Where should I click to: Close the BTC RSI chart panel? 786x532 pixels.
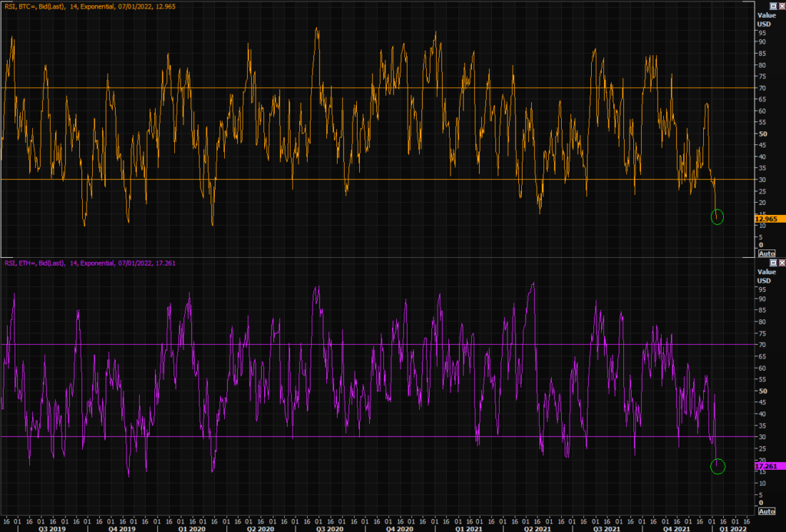[x=781, y=5]
